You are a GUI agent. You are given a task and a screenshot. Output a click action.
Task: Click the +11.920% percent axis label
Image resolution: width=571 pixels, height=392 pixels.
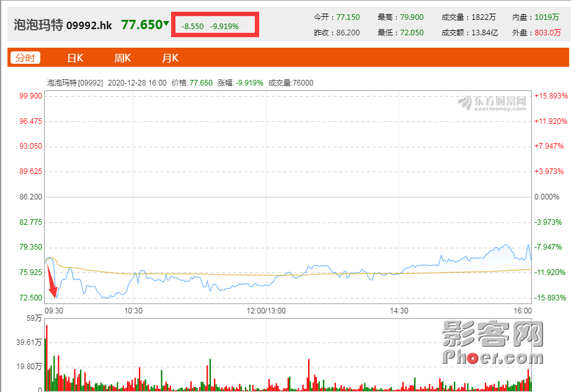(x=551, y=121)
